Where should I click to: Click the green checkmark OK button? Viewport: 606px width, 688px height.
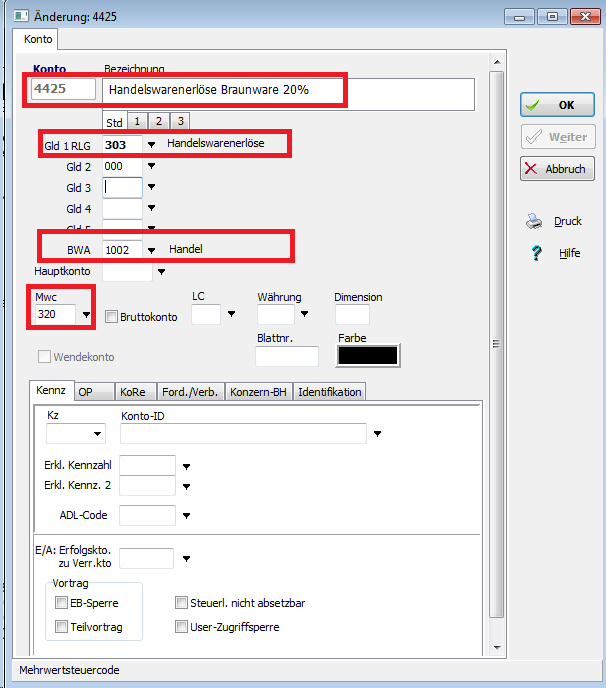pos(558,104)
